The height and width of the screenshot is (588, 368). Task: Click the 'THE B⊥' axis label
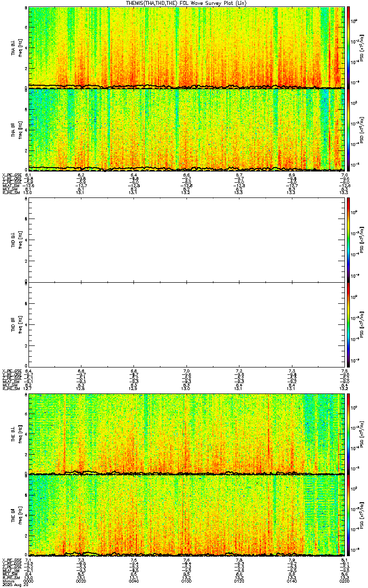14,434
